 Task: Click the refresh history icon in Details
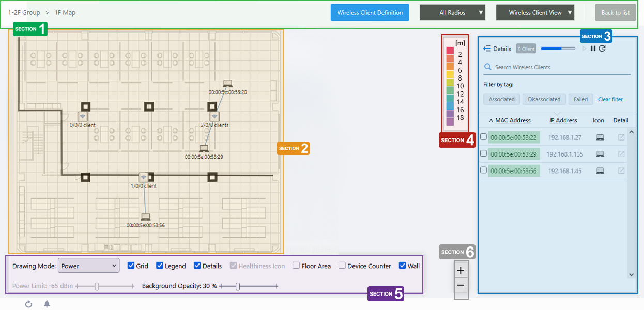point(602,49)
